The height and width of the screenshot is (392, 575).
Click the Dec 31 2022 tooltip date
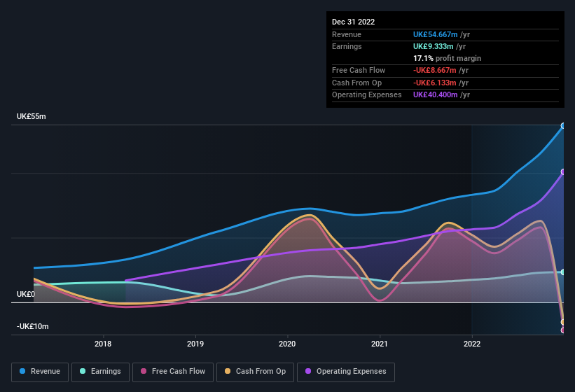point(353,22)
